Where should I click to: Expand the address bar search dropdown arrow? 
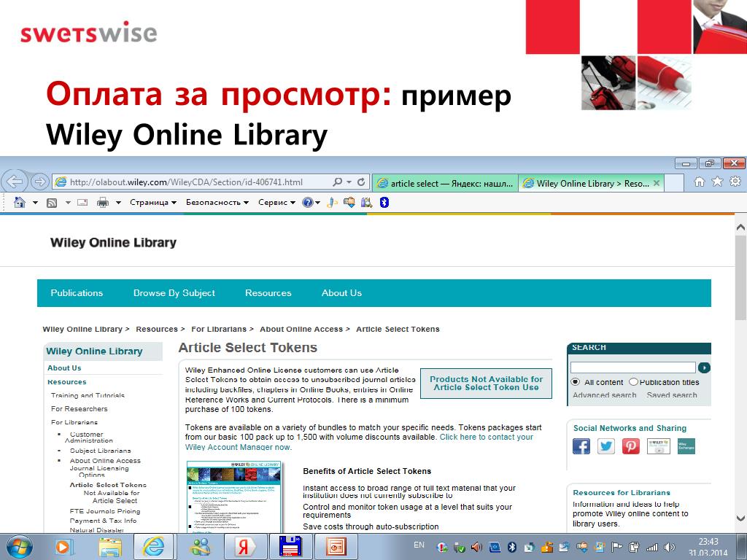349,182
